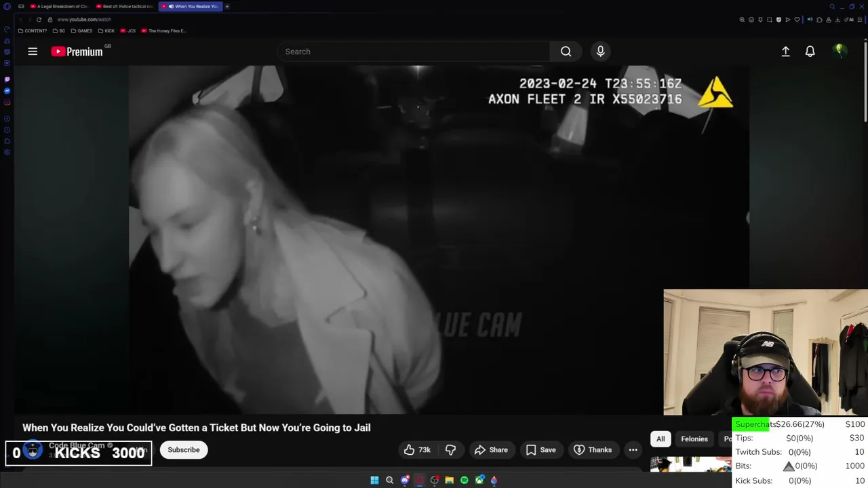Screen dimensions: 868x488
Task: Open the downloads toolbar icon
Action: 837,20
